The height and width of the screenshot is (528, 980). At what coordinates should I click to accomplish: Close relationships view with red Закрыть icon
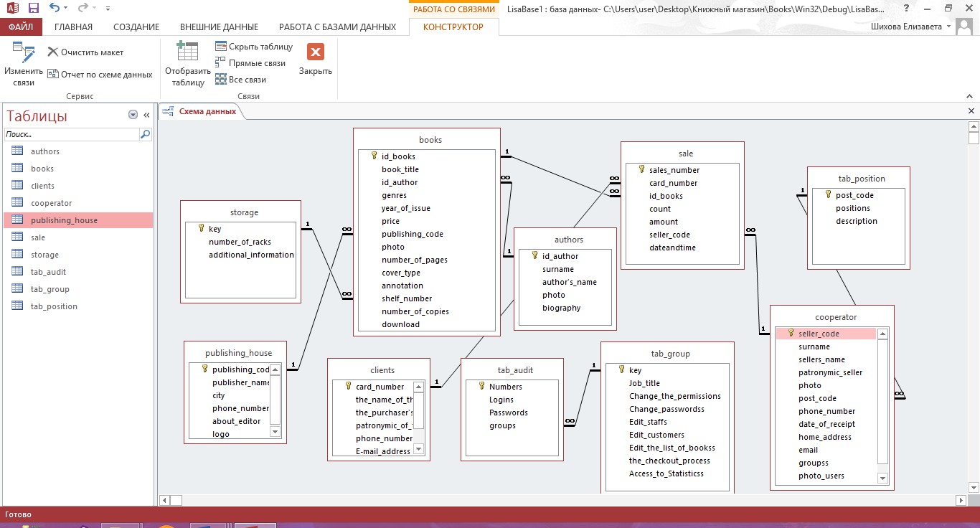316,52
